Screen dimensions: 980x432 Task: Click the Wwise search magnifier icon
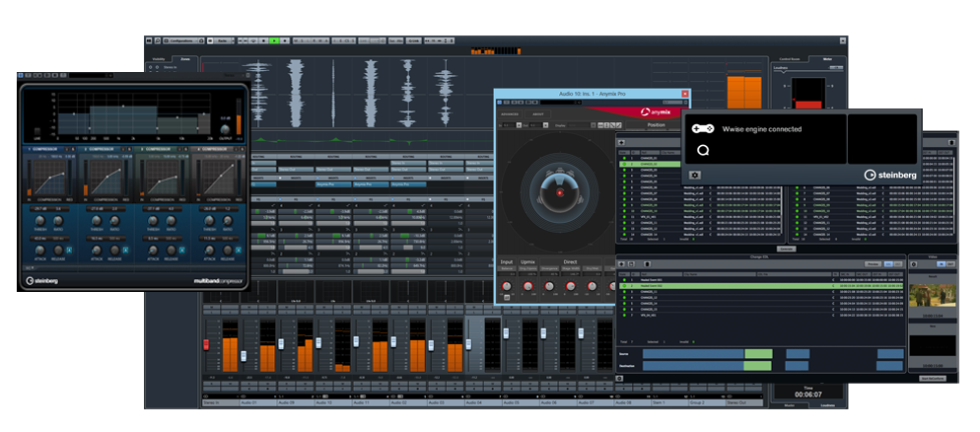tap(703, 151)
